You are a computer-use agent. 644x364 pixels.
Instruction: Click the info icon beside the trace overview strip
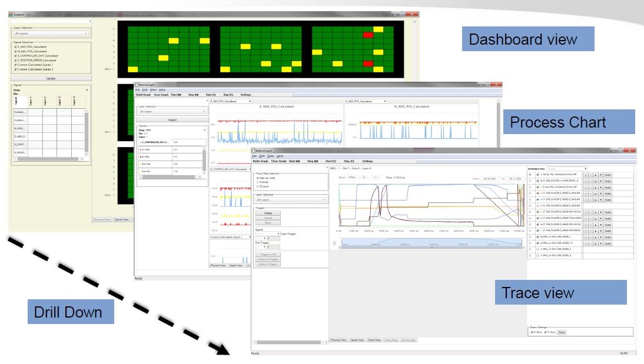pos(334,243)
